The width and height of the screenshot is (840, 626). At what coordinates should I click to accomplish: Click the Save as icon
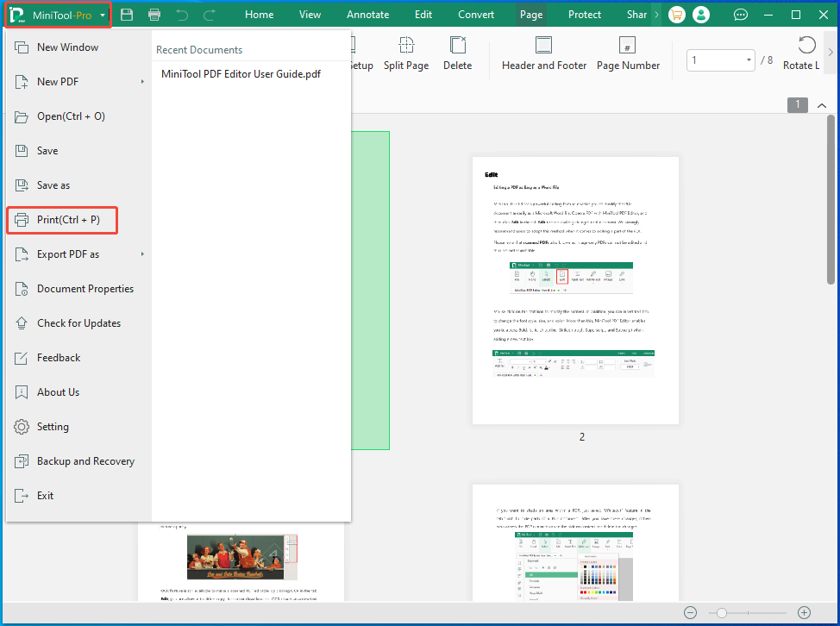pyautogui.click(x=22, y=185)
